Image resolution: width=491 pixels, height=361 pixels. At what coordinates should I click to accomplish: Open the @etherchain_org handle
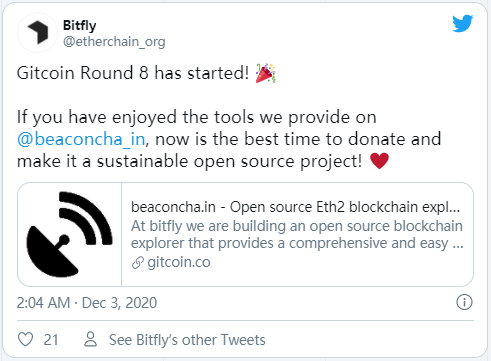coord(114,42)
